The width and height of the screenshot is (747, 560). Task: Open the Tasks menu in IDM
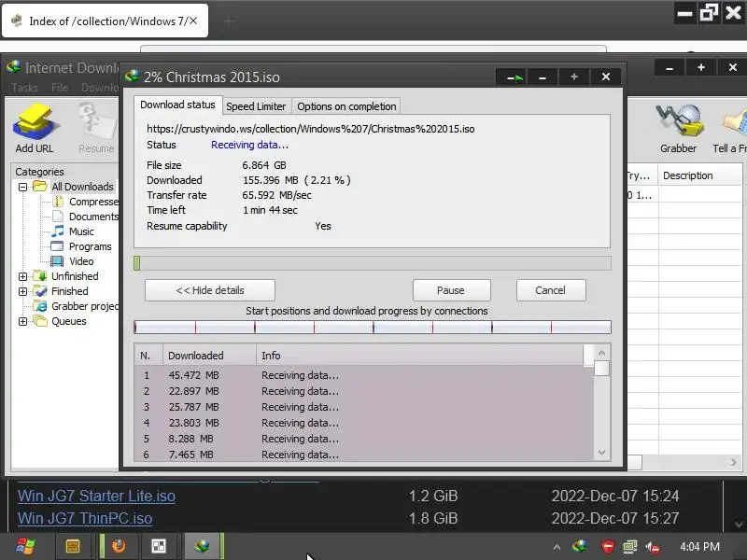tap(25, 88)
